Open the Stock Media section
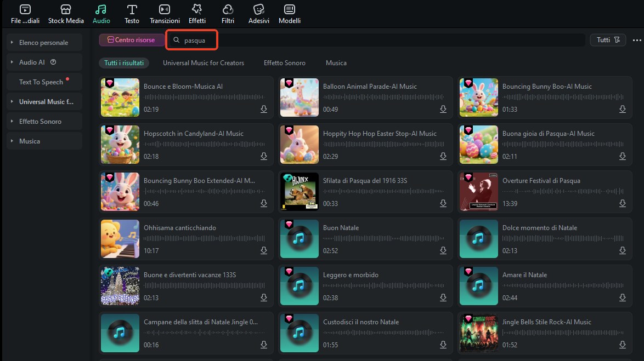The height and width of the screenshot is (361, 644). pyautogui.click(x=66, y=14)
